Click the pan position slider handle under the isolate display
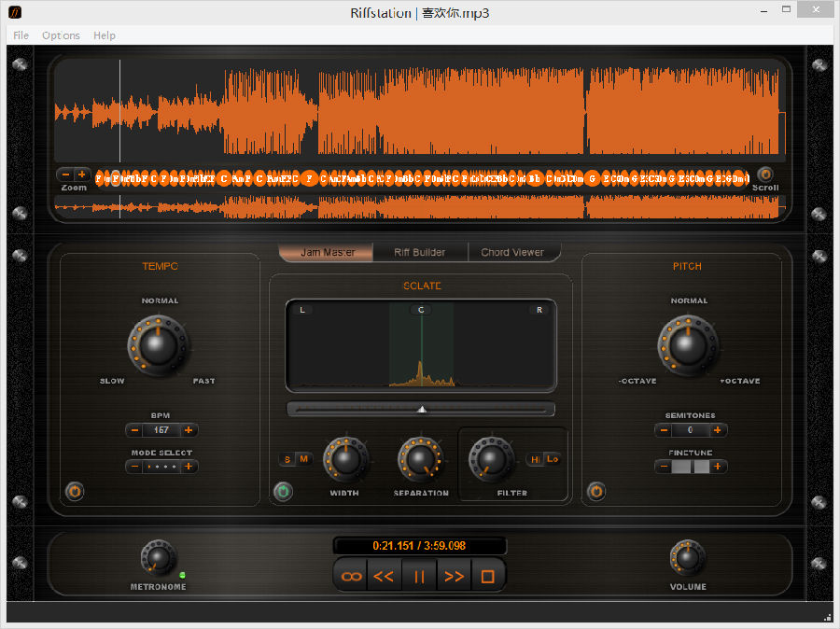840x629 pixels. tap(422, 410)
